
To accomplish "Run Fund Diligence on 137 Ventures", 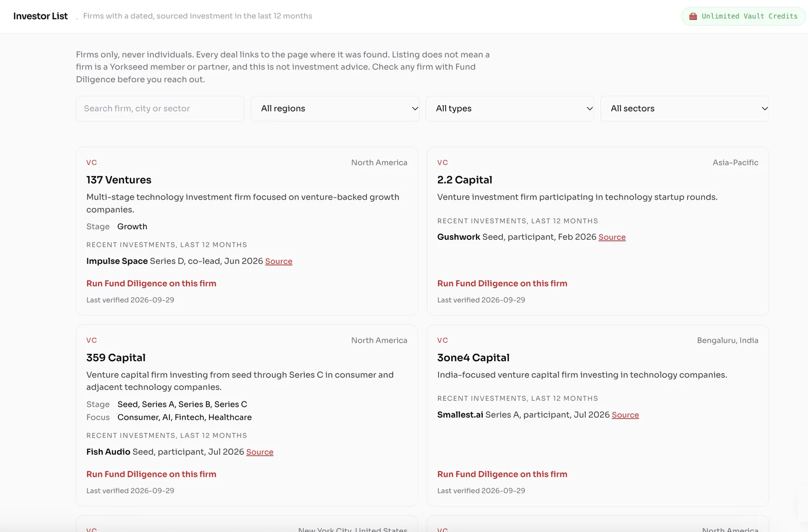I will point(151,283).
